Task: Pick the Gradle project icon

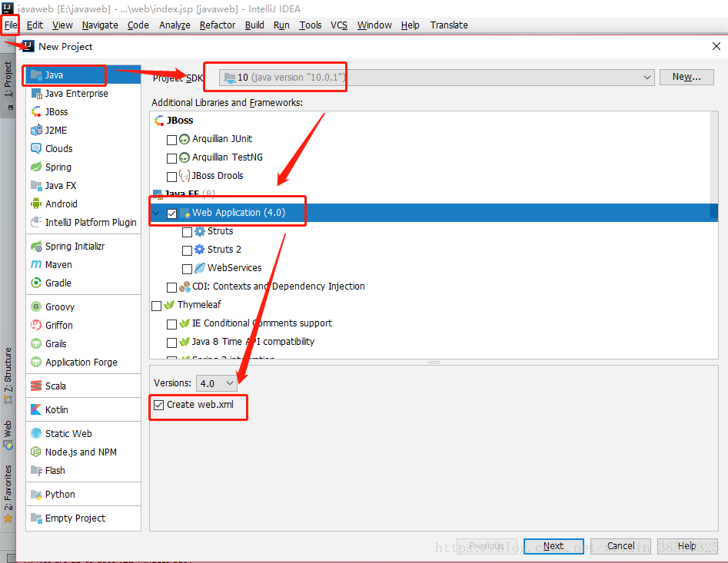Action: tap(36, 283)
